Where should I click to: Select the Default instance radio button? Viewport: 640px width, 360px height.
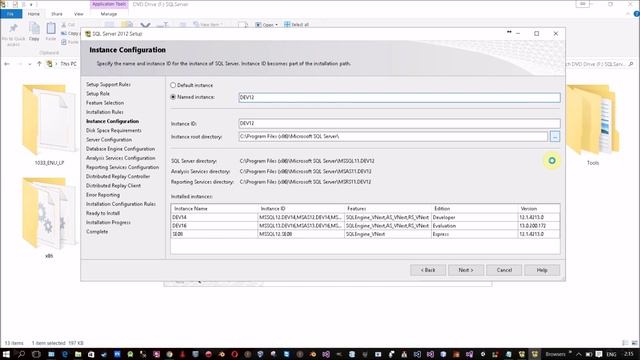pos(173,85)
